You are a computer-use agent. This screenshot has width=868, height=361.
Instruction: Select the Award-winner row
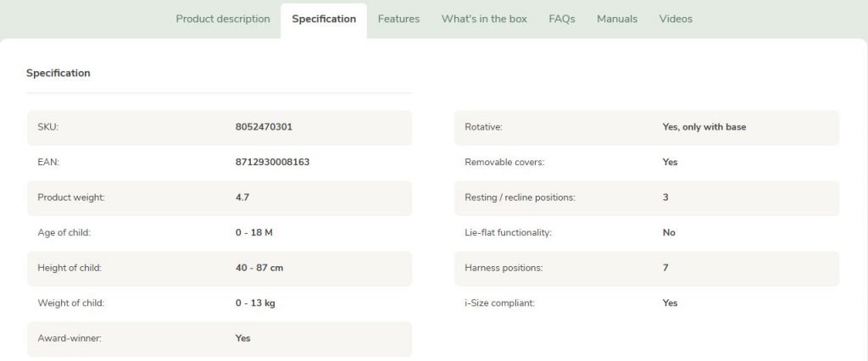(x=220, y=338)
